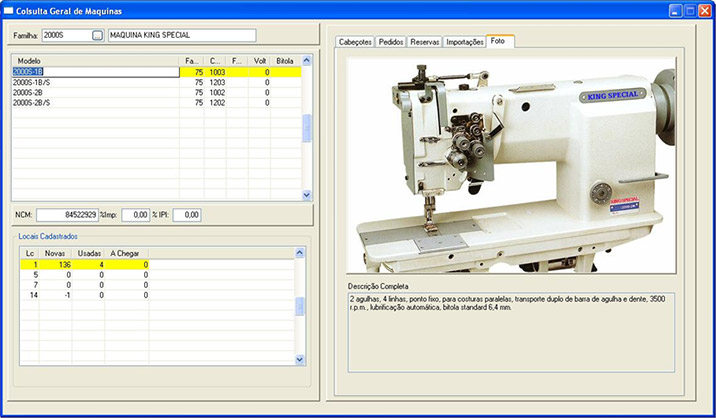Focus the MAQUINA KING SPECIAL description field
716x418 pixels.
pyautogui.click(x=182, y=35)
